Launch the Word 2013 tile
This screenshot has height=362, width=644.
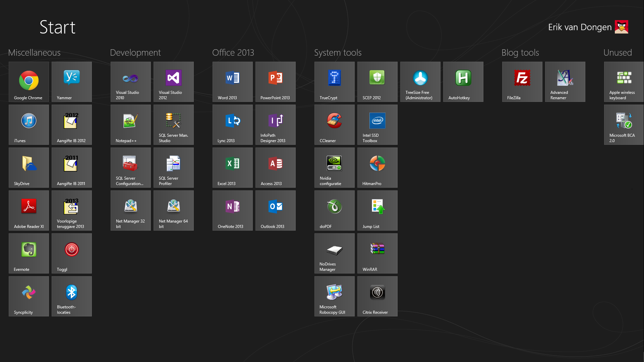point(233,82)
